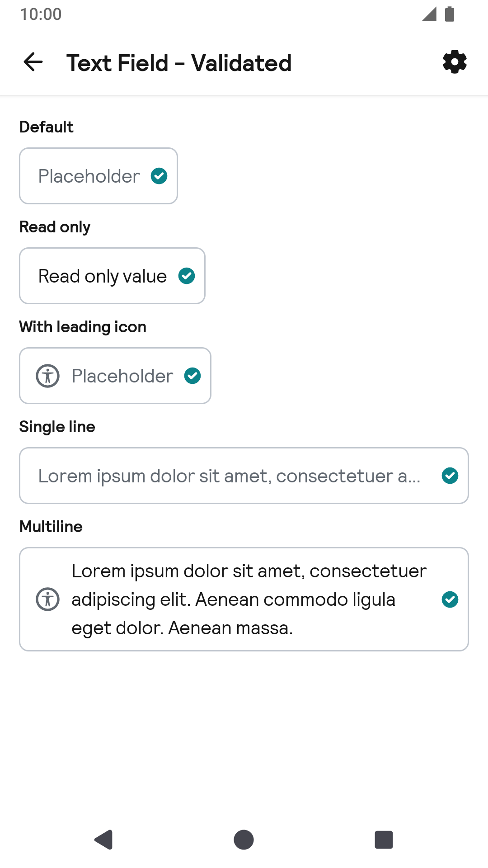Click the validated checkmark in the Read only field
The image size is (488, 868).
[187, 276]
